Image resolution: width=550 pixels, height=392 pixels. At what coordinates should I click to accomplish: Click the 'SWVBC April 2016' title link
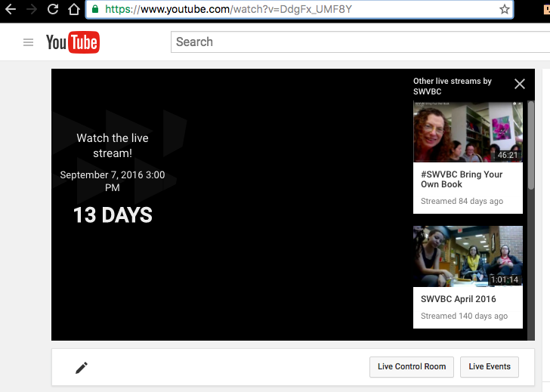[458, 299]
